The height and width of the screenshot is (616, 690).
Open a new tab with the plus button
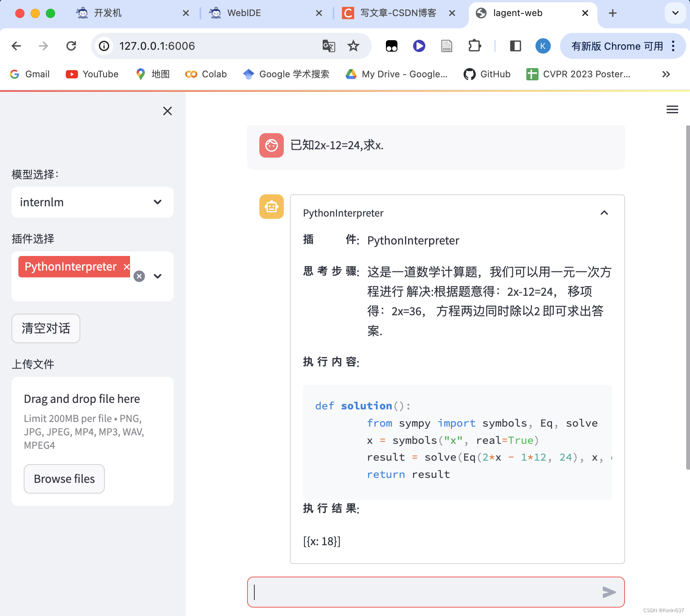613,13
